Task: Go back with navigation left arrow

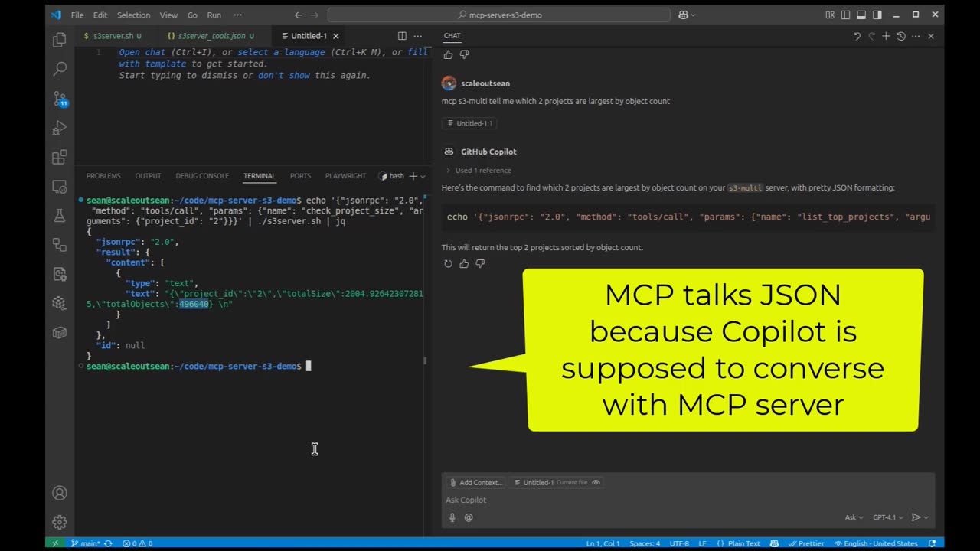Action: 299,15
